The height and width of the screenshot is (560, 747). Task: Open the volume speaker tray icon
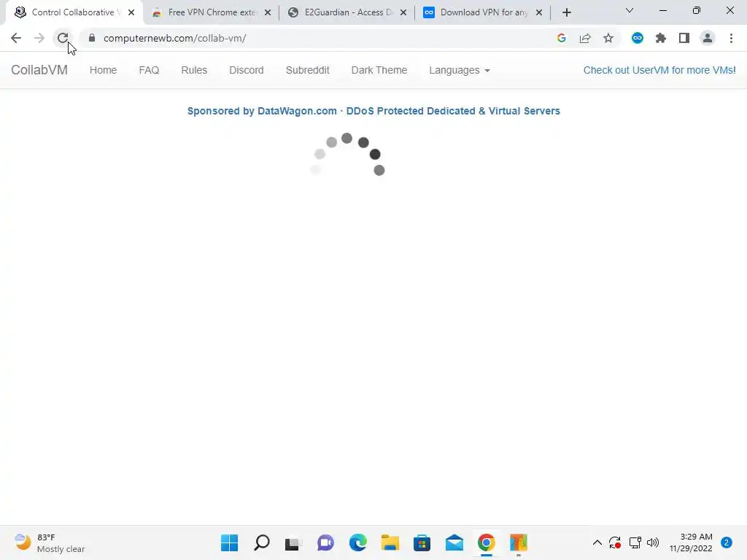pyautogui.click(x=653, y=542)
